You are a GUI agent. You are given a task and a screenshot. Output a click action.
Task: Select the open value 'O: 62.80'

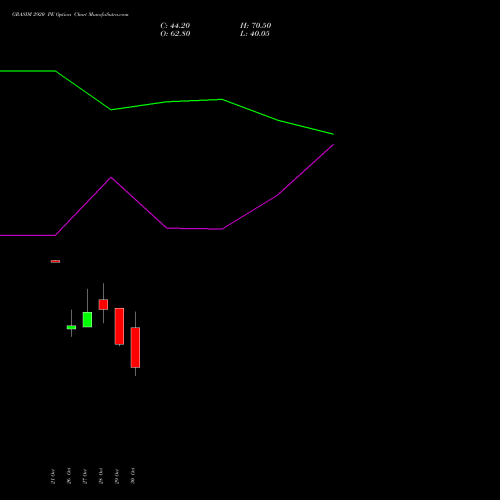click(x=175, y=34)
